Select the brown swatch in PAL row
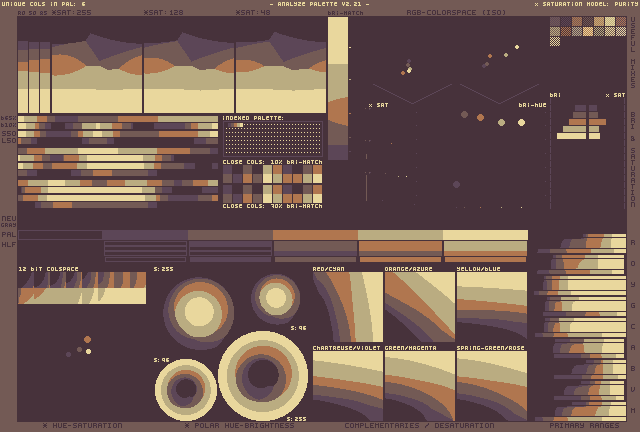 coord(230,235)
